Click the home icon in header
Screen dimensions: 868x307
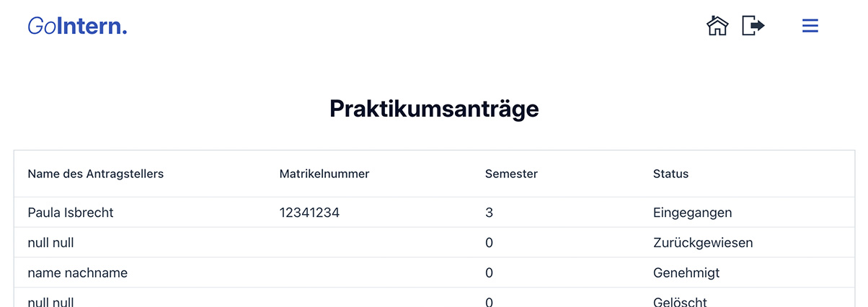click(717, 26)
